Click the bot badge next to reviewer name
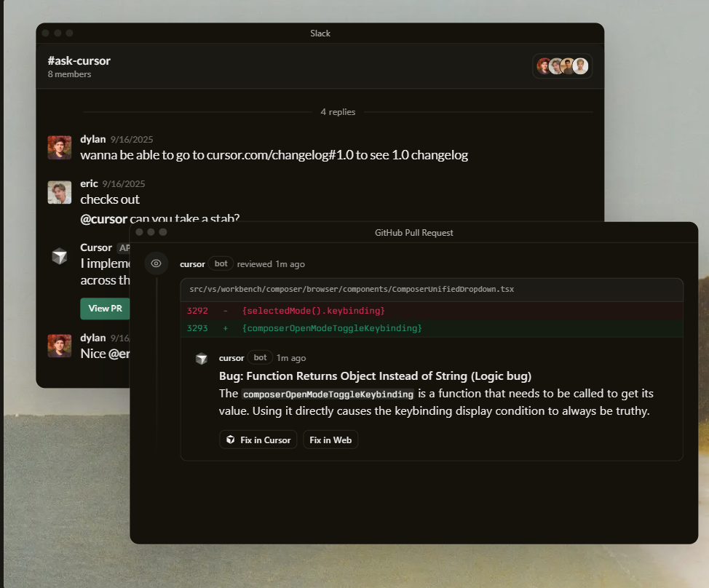 coord(221,263)
